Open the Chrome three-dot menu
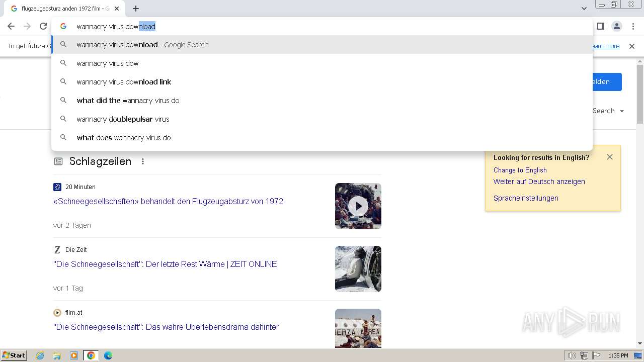 tap(632, 26)
